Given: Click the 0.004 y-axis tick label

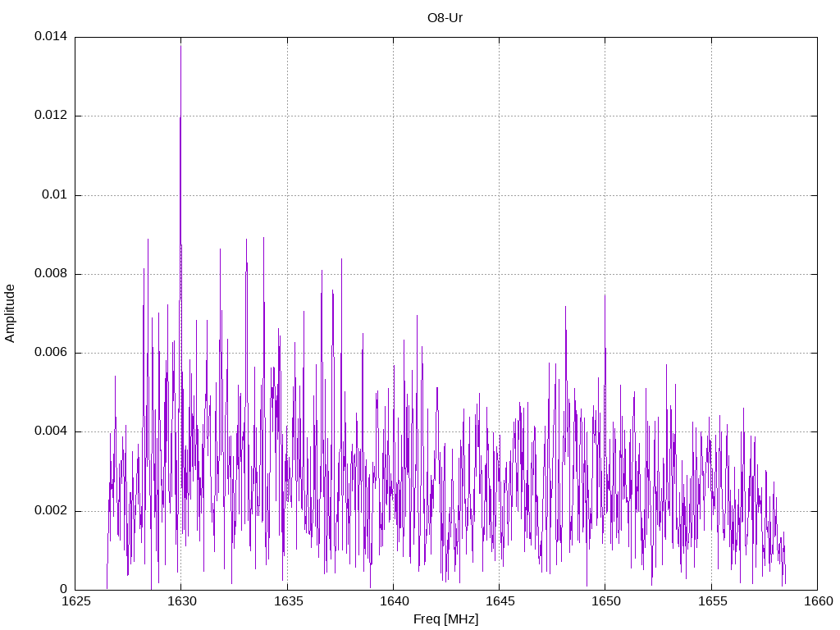Looking at the screenshot, I should (50, 431).
